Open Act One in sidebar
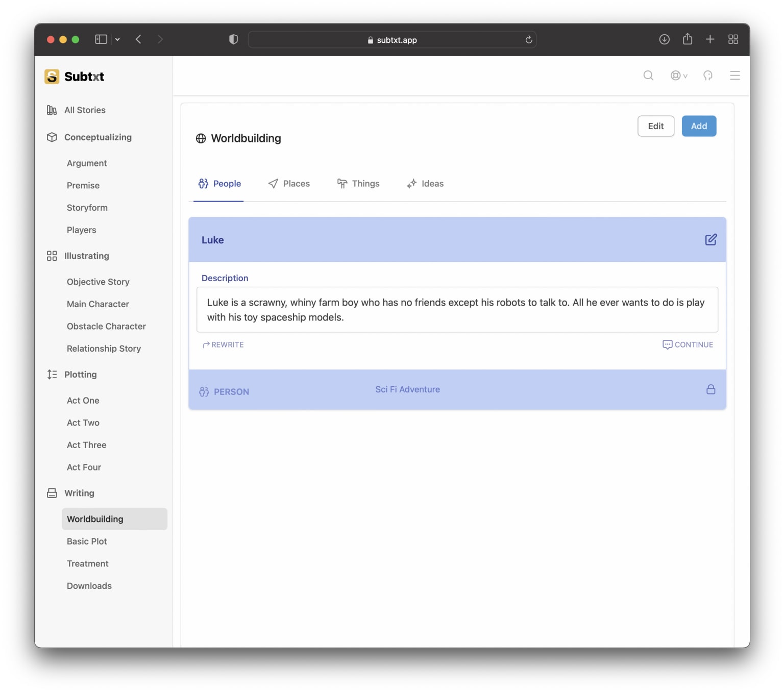 pyautogui.click(x=83, y=401)
